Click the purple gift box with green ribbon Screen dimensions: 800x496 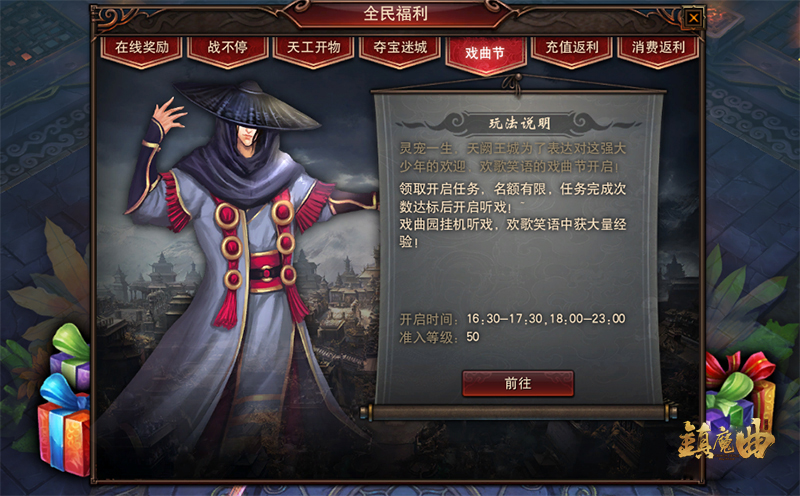coord(70,357)
